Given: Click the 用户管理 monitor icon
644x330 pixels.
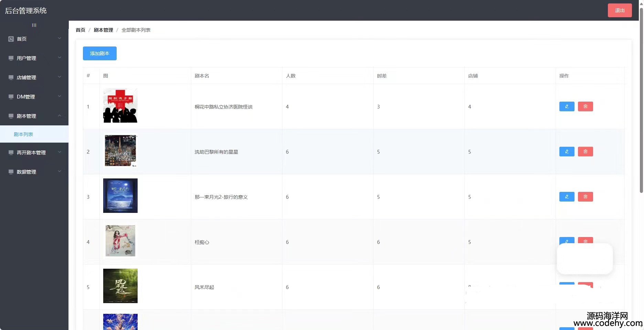Looking at the screenshot, I should point(11,58).
